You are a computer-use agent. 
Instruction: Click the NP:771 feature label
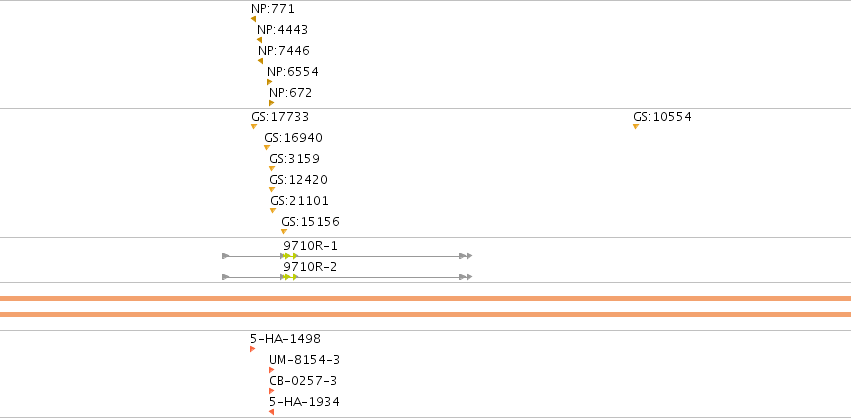tap(272, 9)
